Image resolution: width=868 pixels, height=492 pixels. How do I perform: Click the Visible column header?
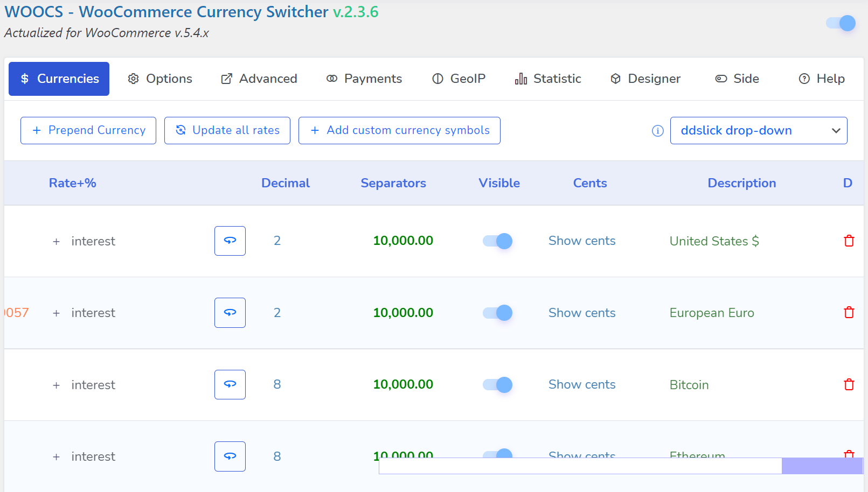tap(499, 183)
